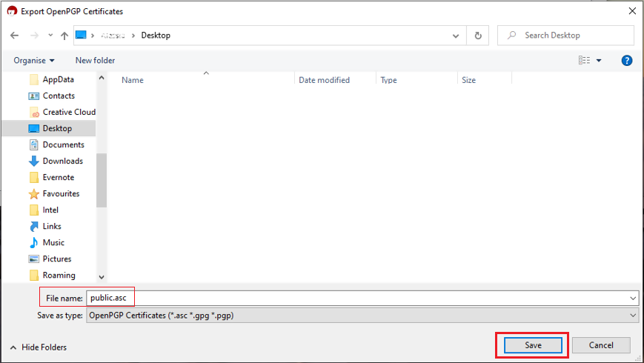
Task: Click the Back navigation arrow
Action: pyautogui.click(x=14, y=36)
